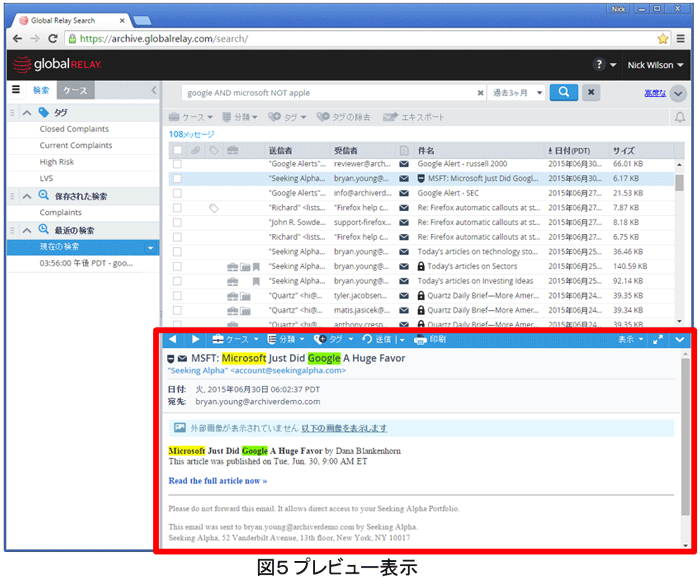Clear the query text with the small x inside the search field
The width and height of the screenshot is (700, 578).
tap(480, 93)
